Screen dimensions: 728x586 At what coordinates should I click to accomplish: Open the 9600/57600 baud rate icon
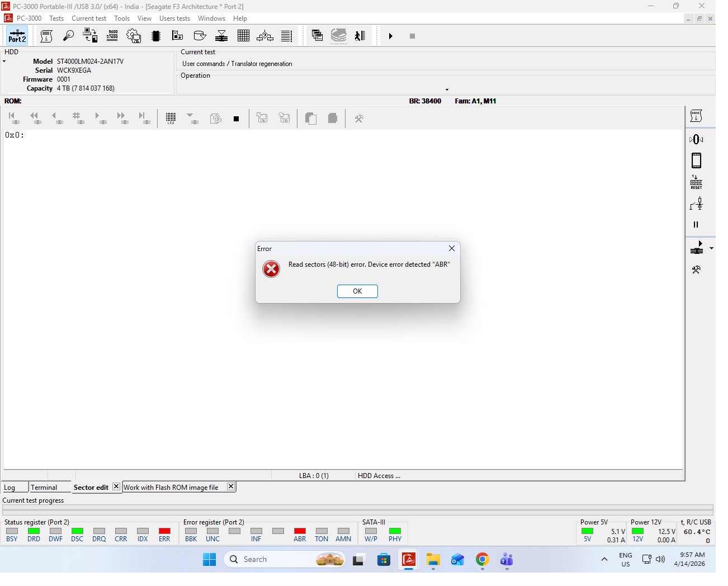click(x=112, y=36)
